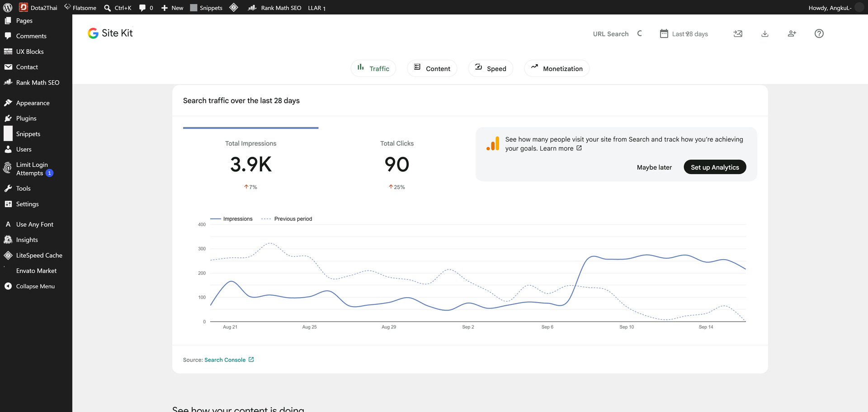Open Snippets in the admin bar
The image size is (868, 412).
click(206, 8)
